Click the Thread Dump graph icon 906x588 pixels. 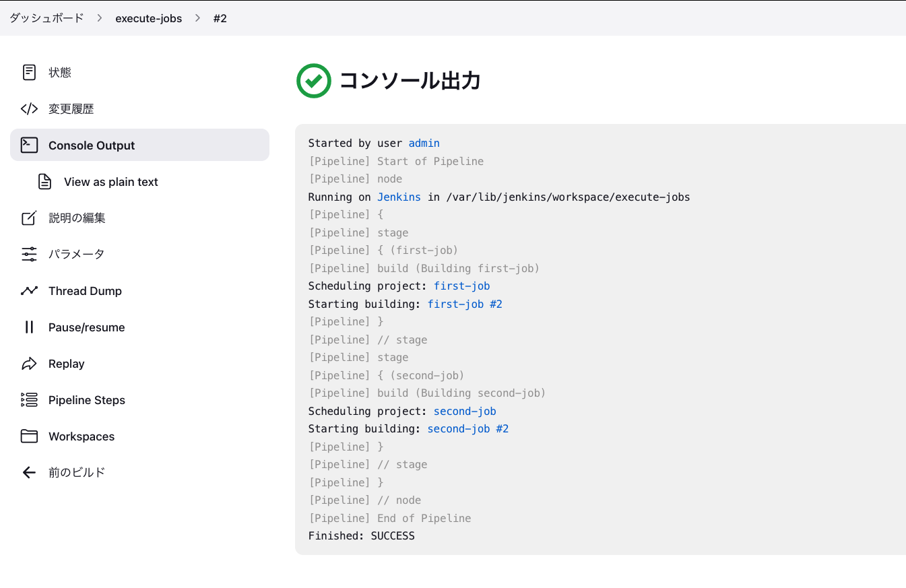(x=28, y=290)
